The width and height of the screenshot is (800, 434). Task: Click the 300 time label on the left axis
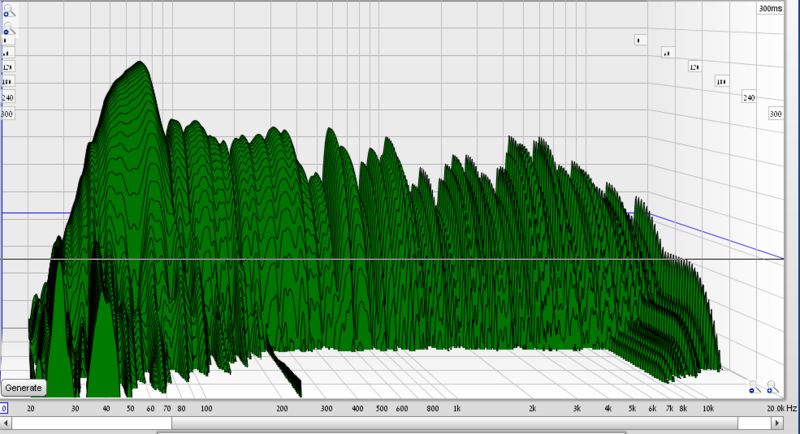[x=7, y=114]
